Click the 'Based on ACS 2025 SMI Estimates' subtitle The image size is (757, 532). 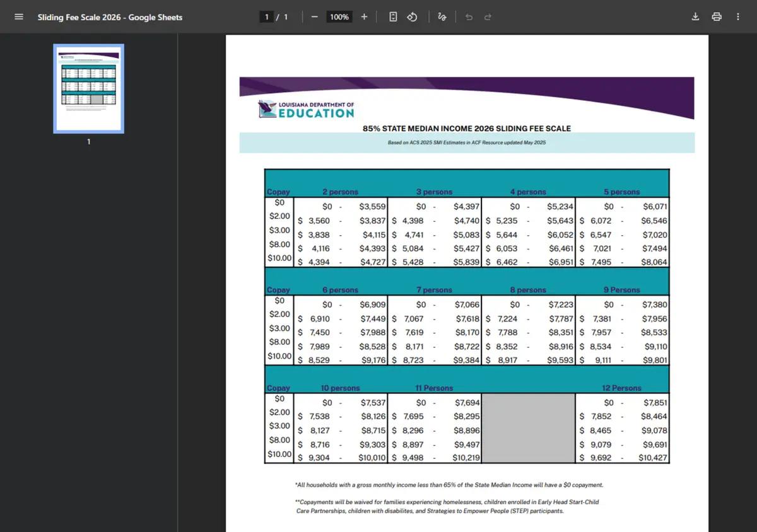(467, 142)
